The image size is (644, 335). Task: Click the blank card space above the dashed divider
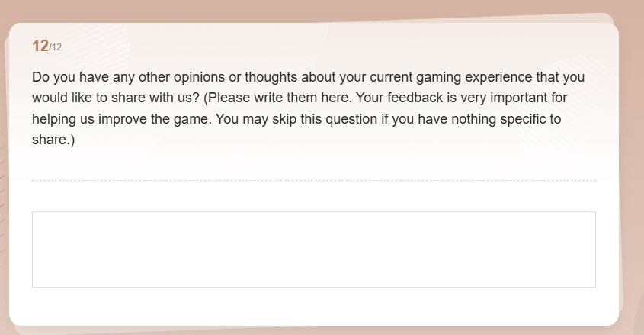pos(314,164)
